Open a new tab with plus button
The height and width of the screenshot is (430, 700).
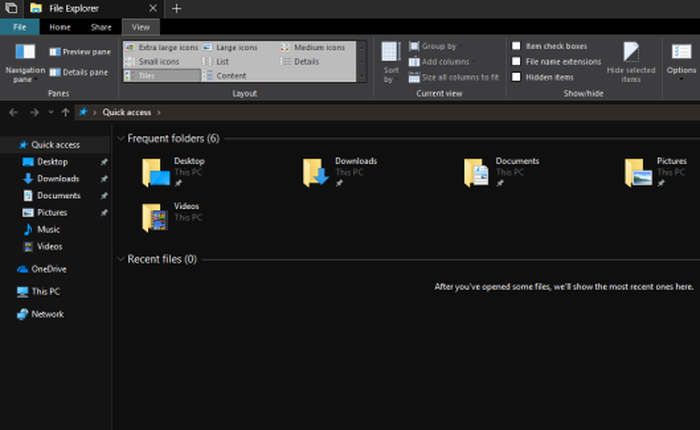tap(176, 8)
